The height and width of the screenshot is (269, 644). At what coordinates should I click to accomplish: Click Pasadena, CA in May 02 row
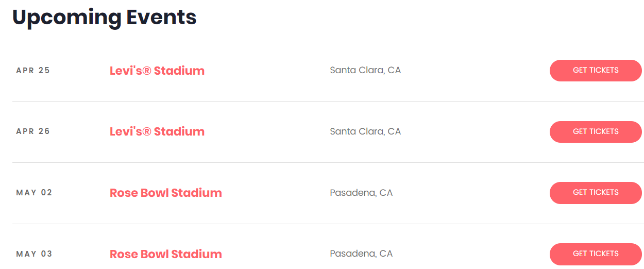361,193
